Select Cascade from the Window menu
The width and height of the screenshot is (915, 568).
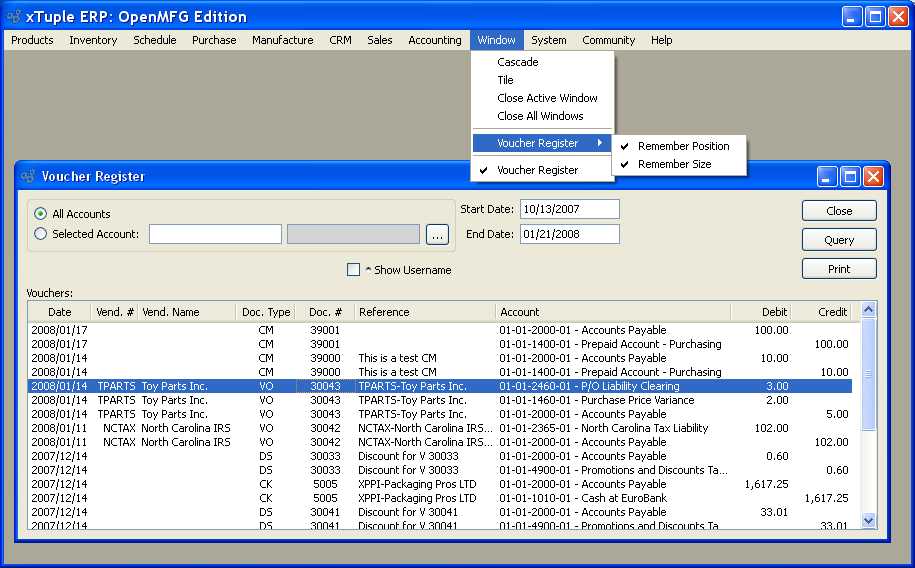point(518,62)
